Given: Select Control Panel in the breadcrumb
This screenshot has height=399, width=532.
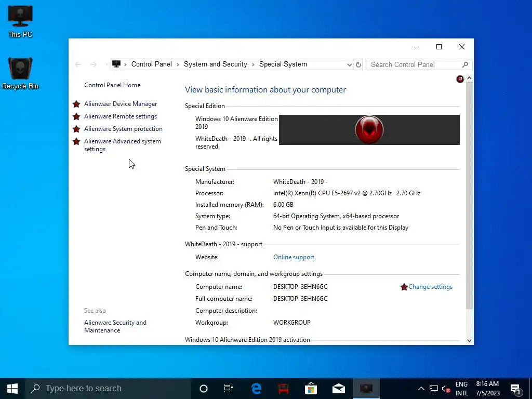Looking at the screenshot, I should click(151, 64).
